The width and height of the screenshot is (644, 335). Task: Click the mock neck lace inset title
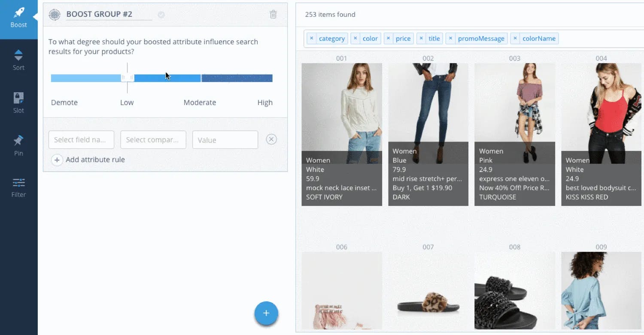point(341,188)
